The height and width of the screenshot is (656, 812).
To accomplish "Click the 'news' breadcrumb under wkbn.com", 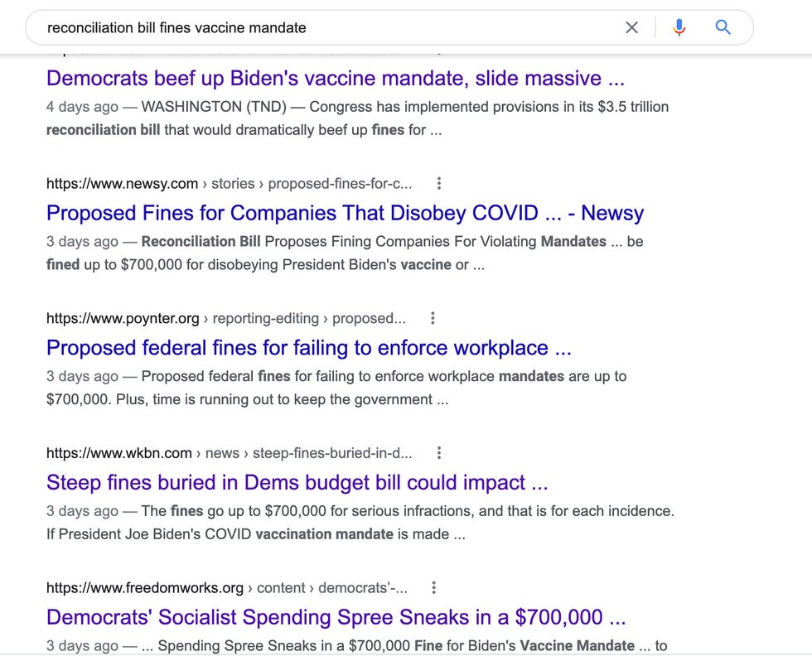I will coord(225,453).
